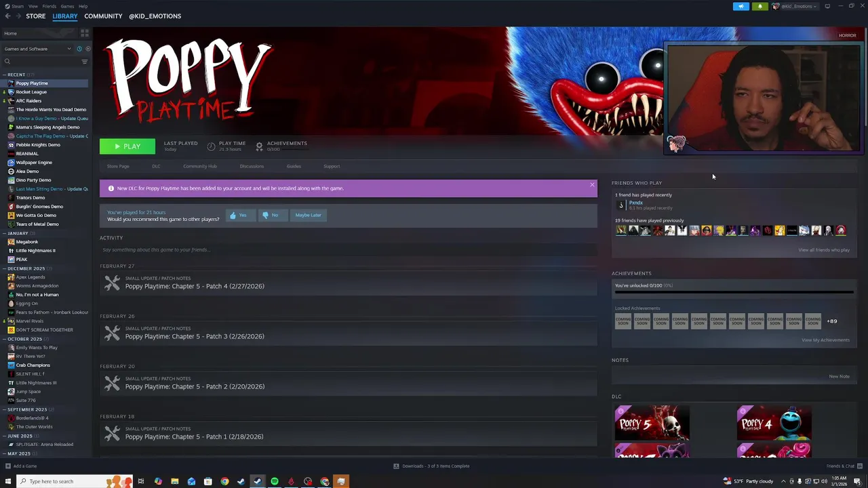Open Google Chrome from the taskbar

(x=224, y=481)
